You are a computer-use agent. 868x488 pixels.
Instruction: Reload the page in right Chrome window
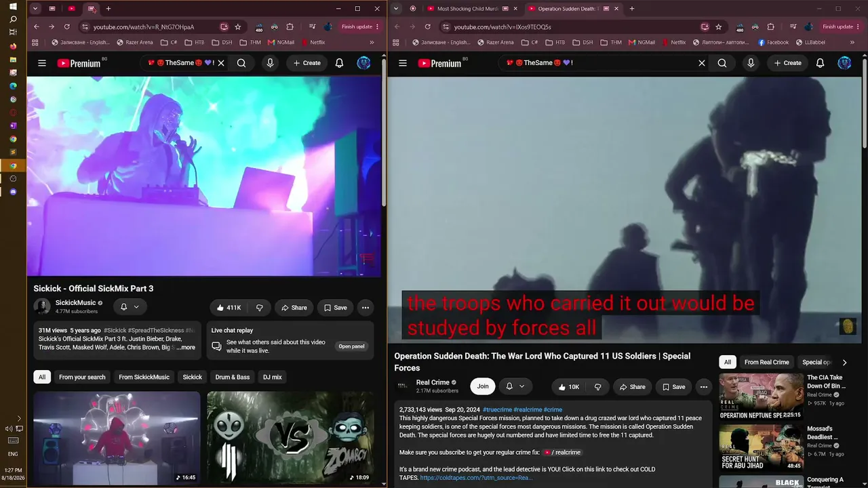point(427,27)
